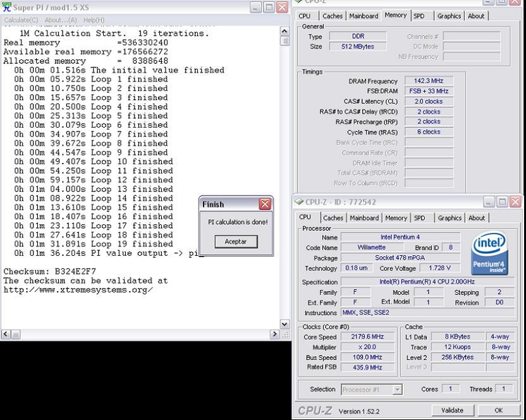Image resolution: width=526 pixels, height=420 pixels.
Task: Click the Validate button in CPU-Z
Action: 452,411
